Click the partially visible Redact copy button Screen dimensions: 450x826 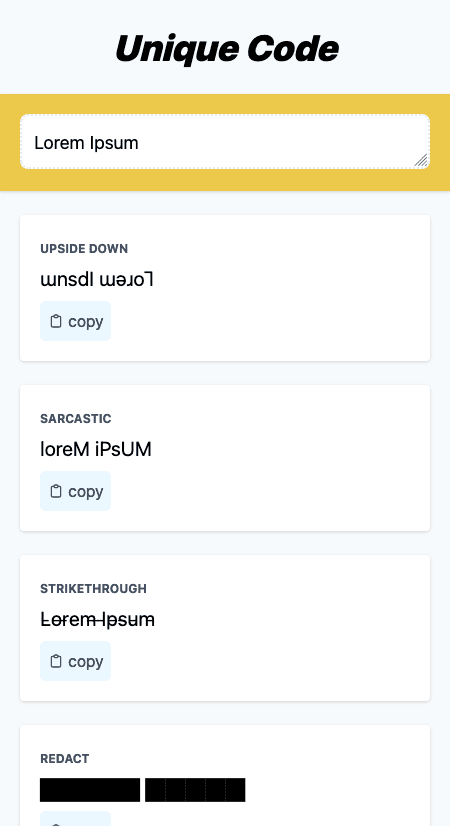point(75,819)
